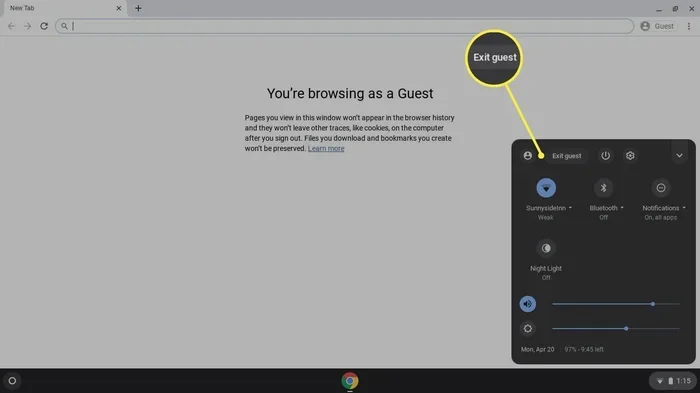Click the Guest profile button

pos(657,26)
